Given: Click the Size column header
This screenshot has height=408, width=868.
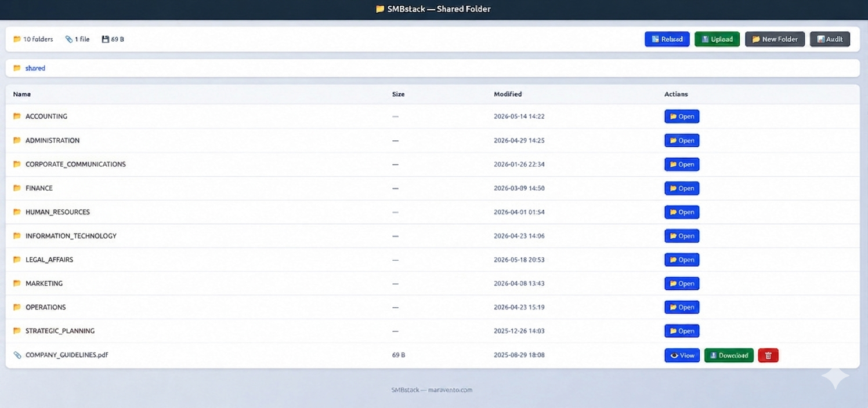Looking at the screenshot, I should click(398, 94).
